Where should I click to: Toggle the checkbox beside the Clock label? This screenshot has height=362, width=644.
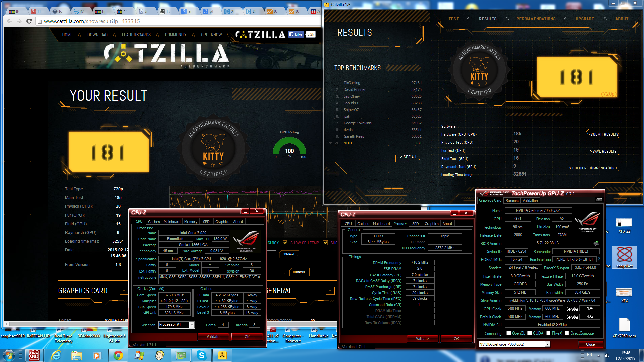tap(285, 243)
